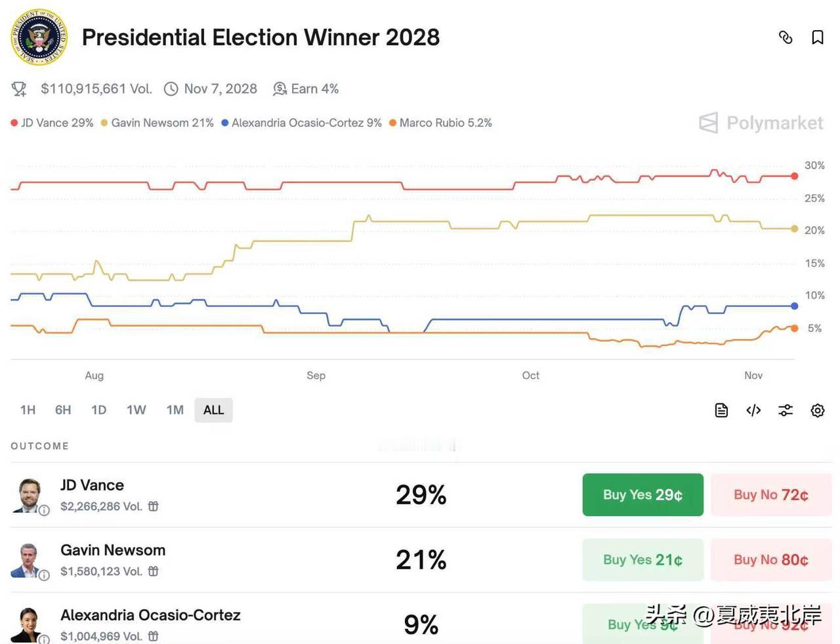Open chart filter sliders icon
The width and height of the screenshot is (840, 644).
coord(786,411)
